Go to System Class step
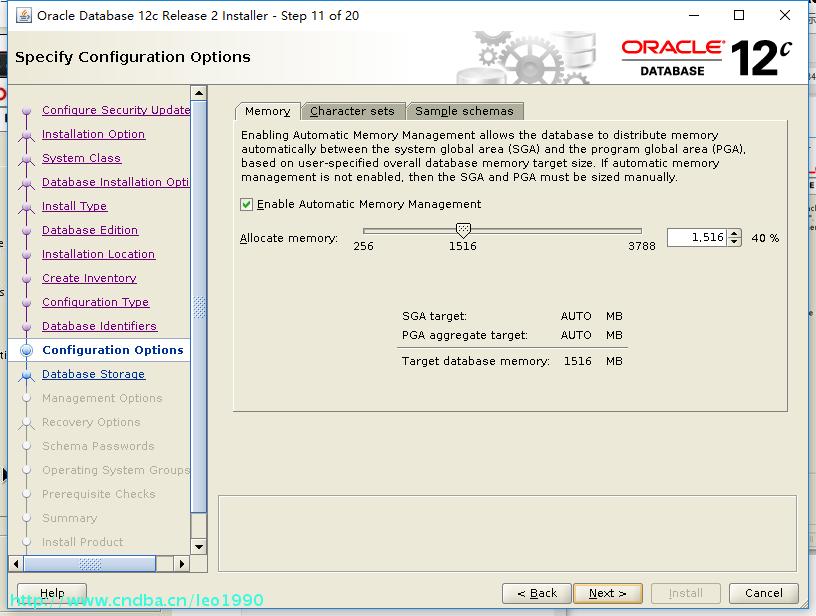The image size is (816, 616). coord(82,158)
